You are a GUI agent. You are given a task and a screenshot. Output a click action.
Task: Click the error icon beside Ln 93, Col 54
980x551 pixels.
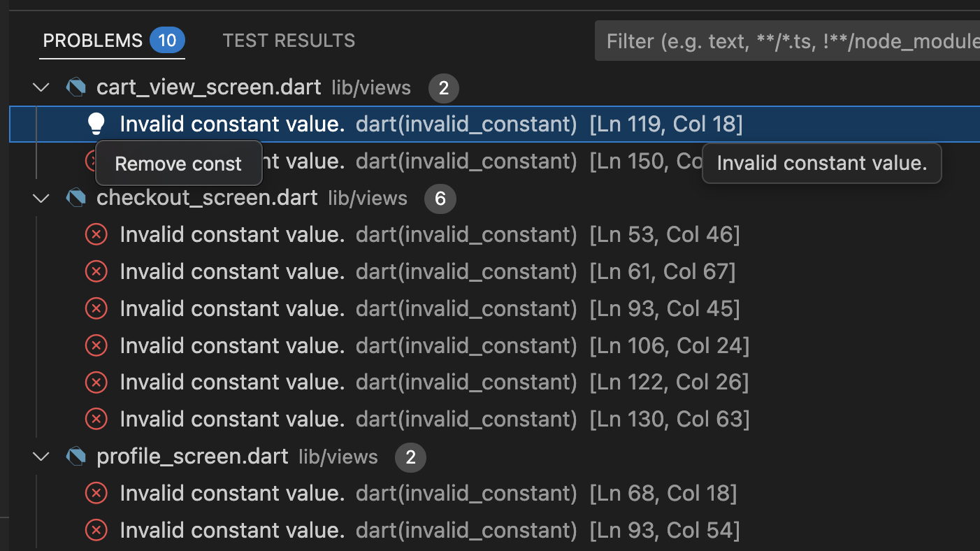point(96,530)
